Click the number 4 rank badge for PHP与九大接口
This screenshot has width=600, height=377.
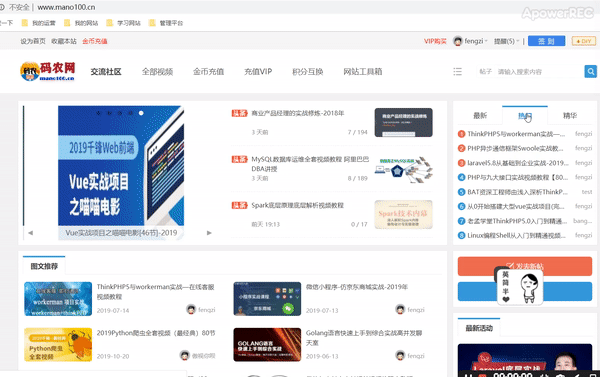pos(461,177)
